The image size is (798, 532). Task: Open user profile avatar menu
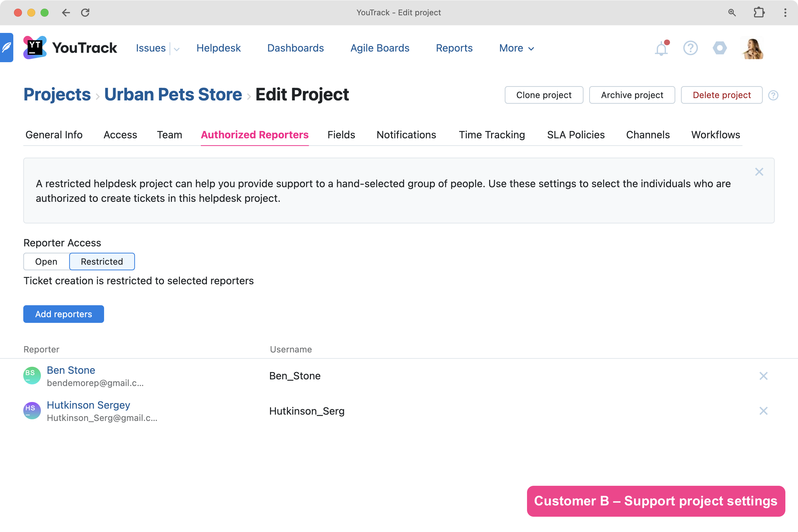coord(752,48)
